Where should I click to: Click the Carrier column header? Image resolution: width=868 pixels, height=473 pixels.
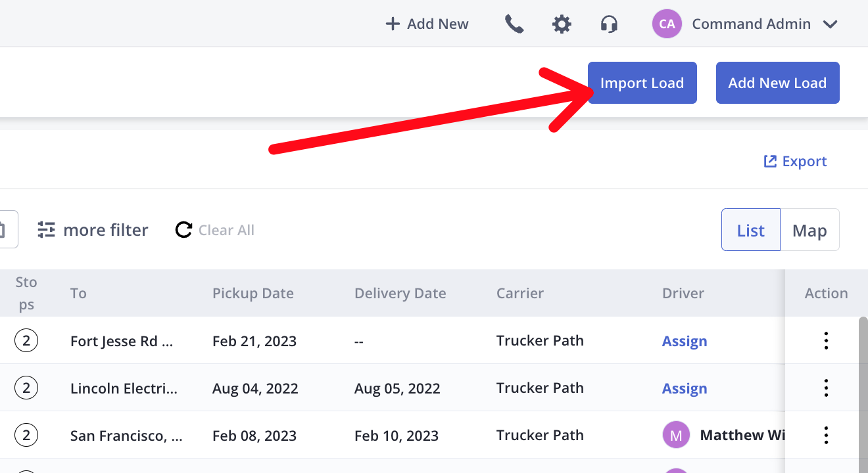pos(520,293)
